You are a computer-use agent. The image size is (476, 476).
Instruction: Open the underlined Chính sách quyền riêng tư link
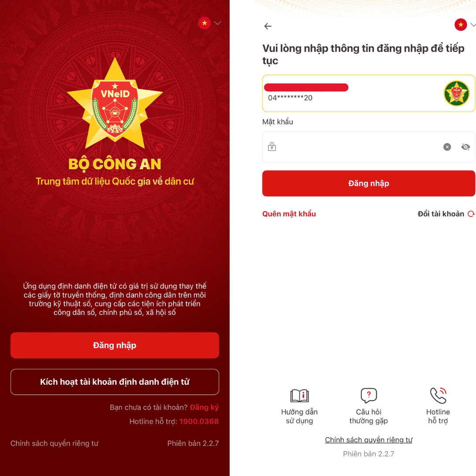368,440
